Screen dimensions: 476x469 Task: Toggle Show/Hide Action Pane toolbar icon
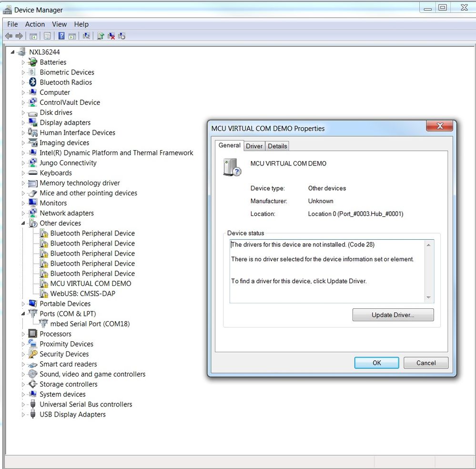coord(72,36)
